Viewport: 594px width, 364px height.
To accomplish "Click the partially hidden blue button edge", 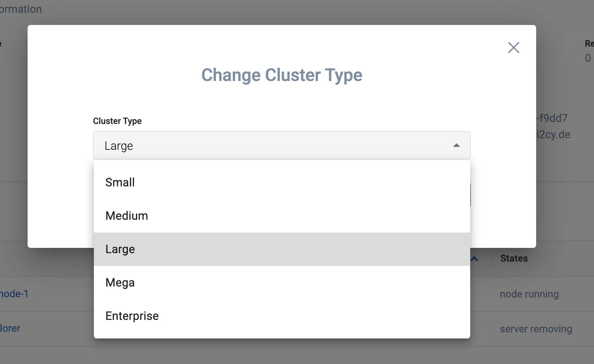I will click(x=470, y=195).
